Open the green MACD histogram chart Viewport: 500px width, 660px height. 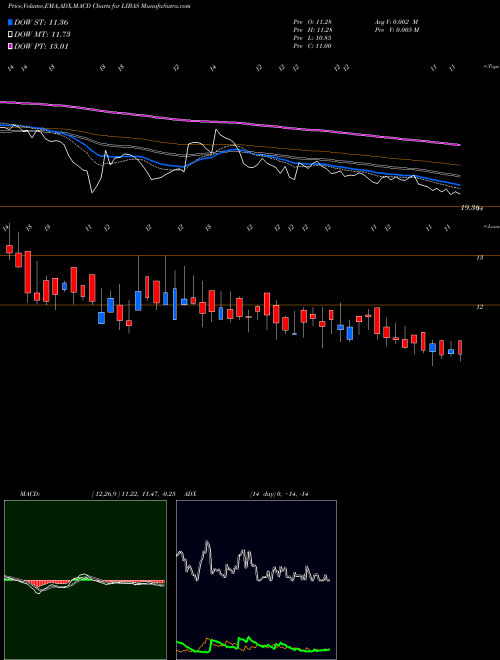[85, 580]
